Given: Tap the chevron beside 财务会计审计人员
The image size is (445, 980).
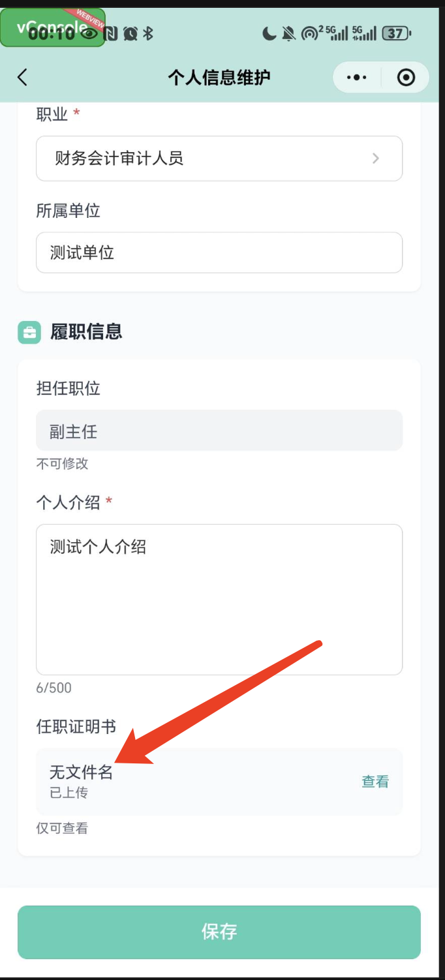Looking at the screenshot, I should pyautogui.click(x=376, y=158).
